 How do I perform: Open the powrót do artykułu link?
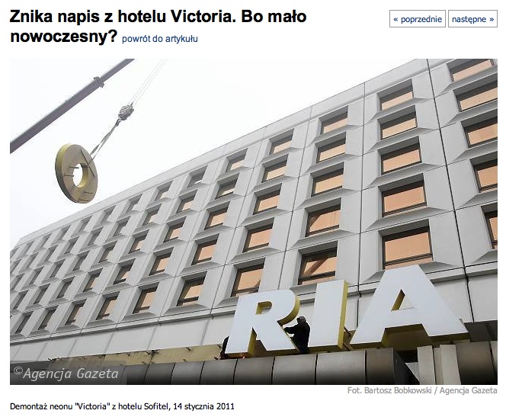click(160, 39)
